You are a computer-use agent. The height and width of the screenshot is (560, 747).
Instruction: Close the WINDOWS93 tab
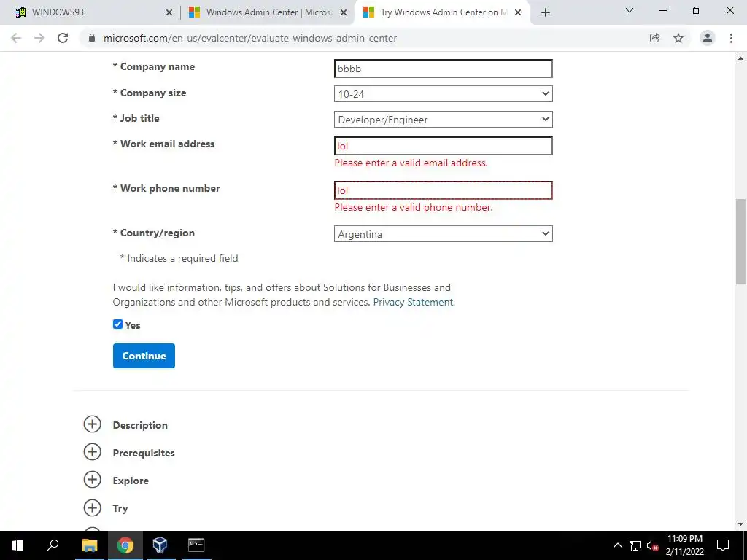click(x=169, y=12)
